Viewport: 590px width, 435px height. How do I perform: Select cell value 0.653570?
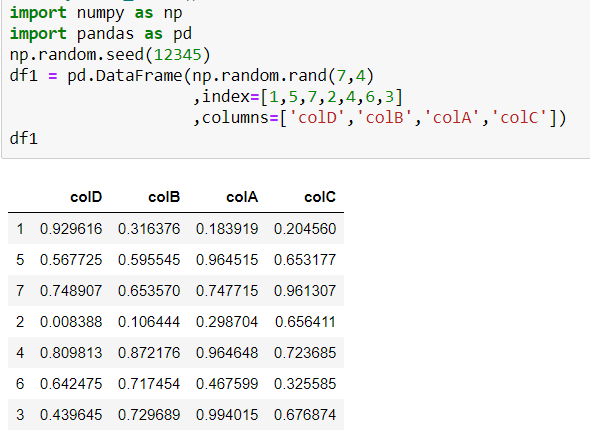(x=149, y=291)
